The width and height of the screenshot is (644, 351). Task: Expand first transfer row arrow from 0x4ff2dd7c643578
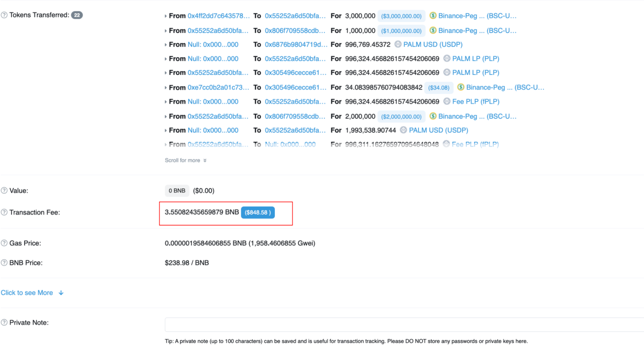coord(166,16)
